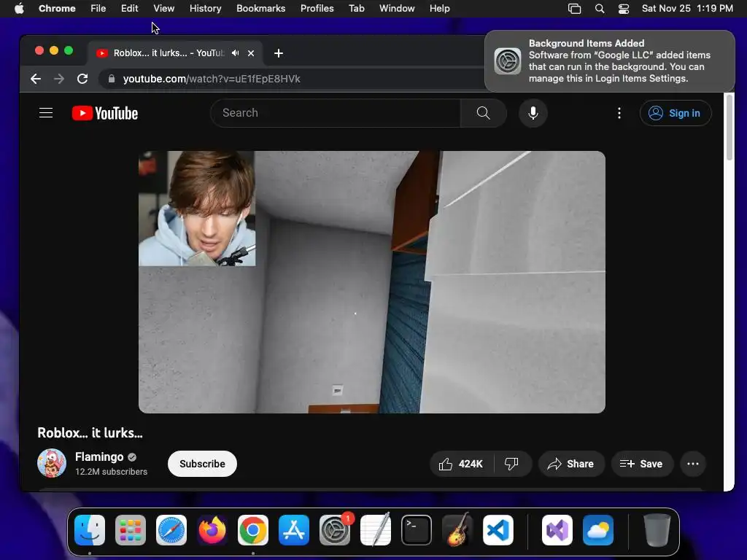The width and height of the screenshot is (747, 560).
Task: Launch Safari from the Dock
Action: point(171,530)
